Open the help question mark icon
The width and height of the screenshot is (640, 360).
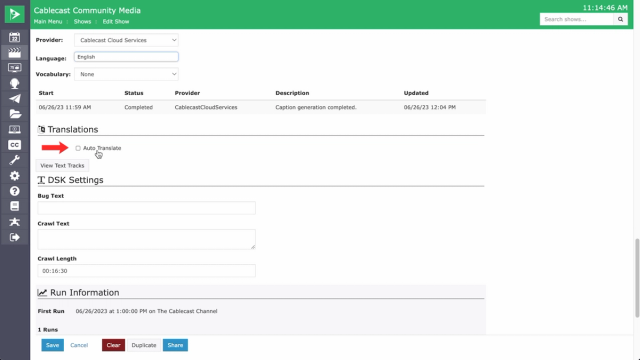pyautogui.click(x=15, y=191)
